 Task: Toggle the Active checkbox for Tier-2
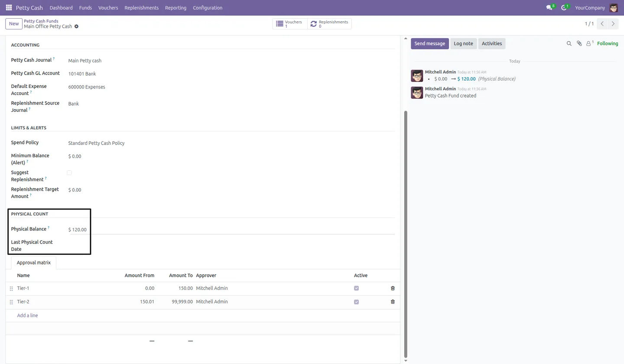click(x=356, y=302)
